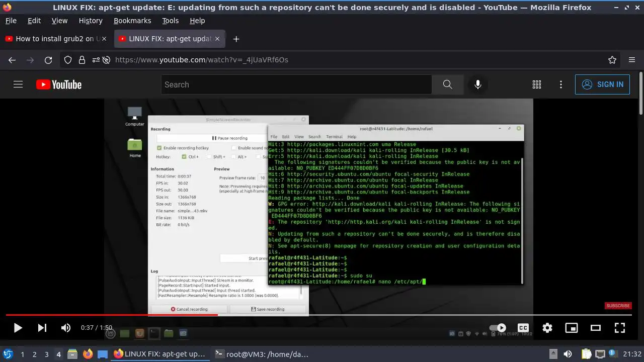Click the video progress bar
The height and width of the screenshot is (362, 644).
point(319,315)
